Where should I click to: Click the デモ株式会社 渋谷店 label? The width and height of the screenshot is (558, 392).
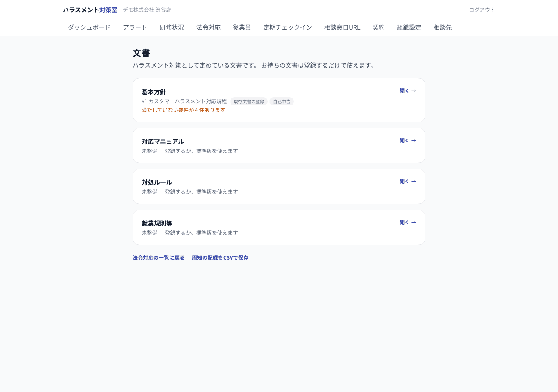pos(147,10)
